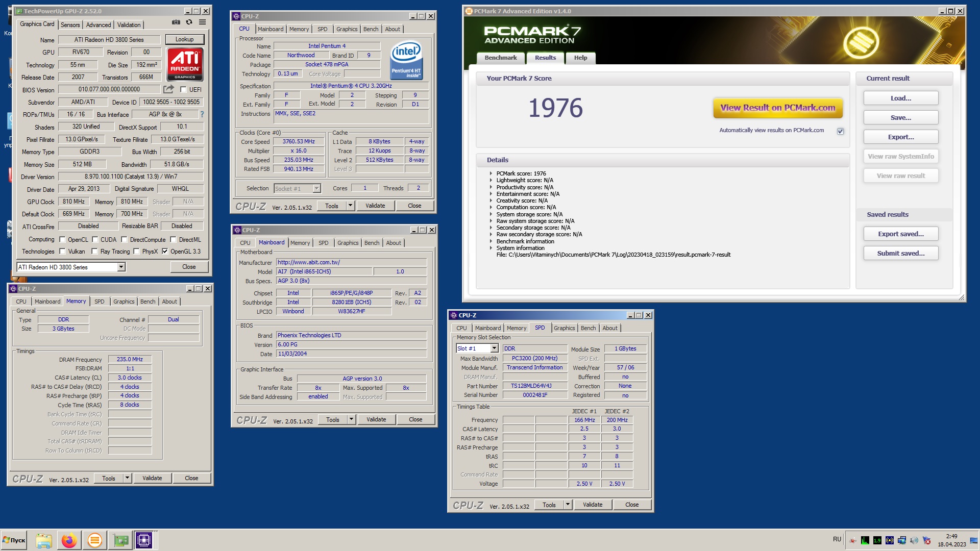Click the red molecule tray icon
This screenshot has height=551, width=980.
[853, 541]
